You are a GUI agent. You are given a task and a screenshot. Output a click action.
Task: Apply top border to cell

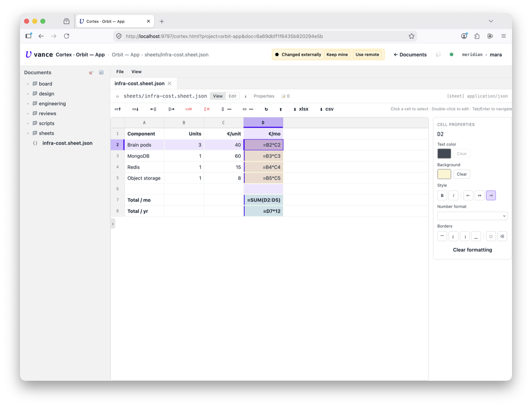pos(442,236)
